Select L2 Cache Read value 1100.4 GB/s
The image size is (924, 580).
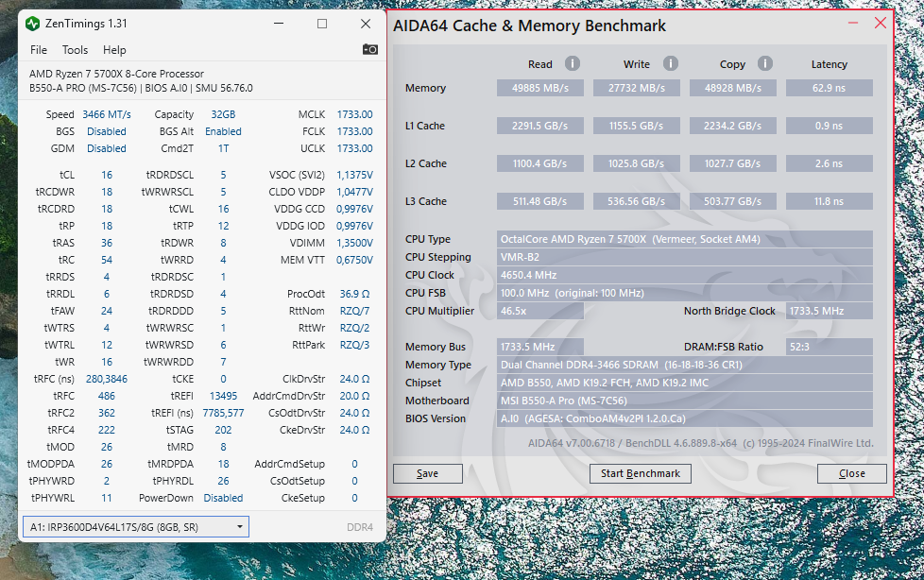(540, 163)
